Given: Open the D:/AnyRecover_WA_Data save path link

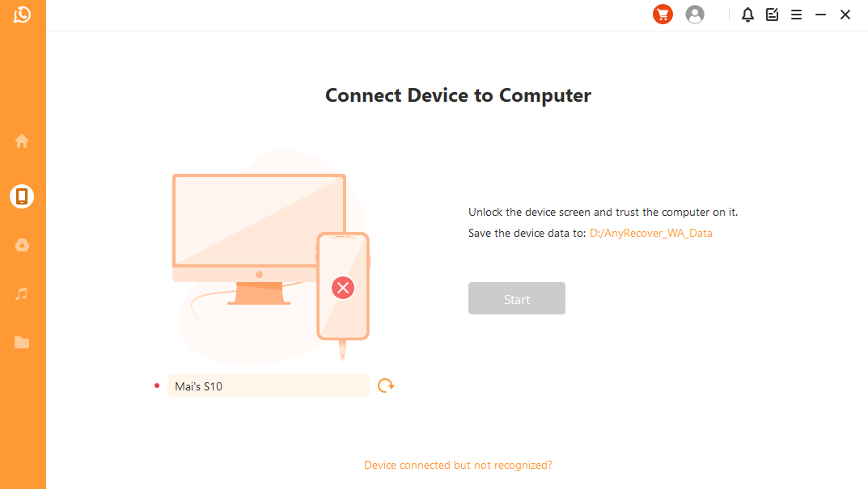Looking at the screenshot, I should click(650, 234).
